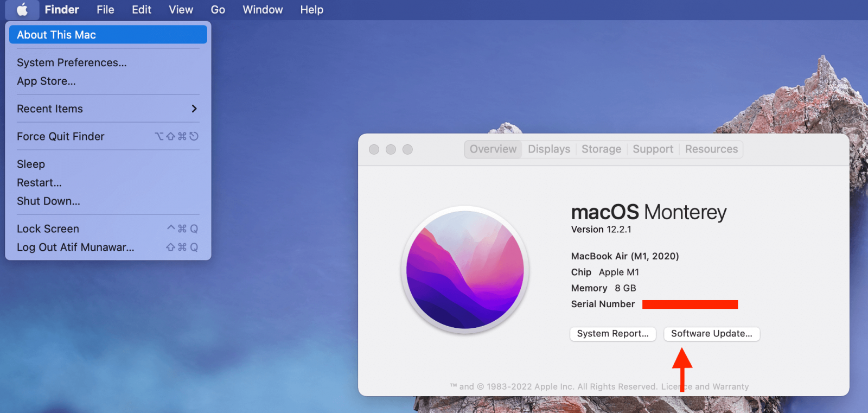Select Restart from the Apple menu
868x413 pixels.
(x=39, y=182)
